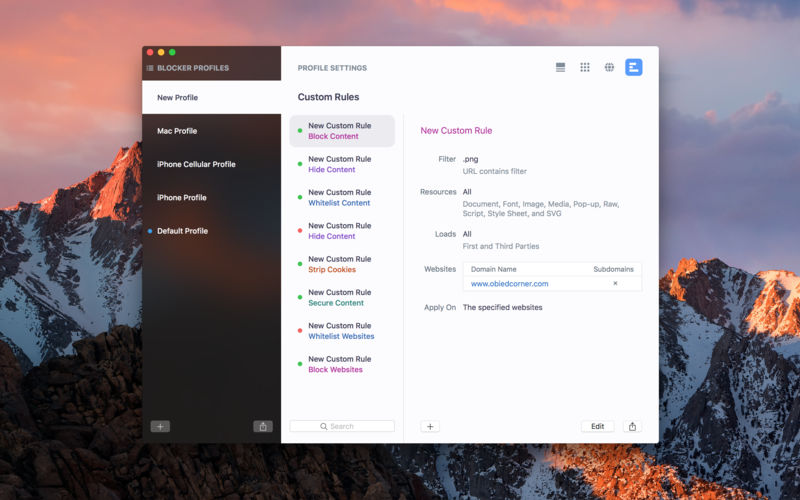Toggle status dot of Whitelist Websites rule
The width and height of the screenshot is (800, 500).
300,331
